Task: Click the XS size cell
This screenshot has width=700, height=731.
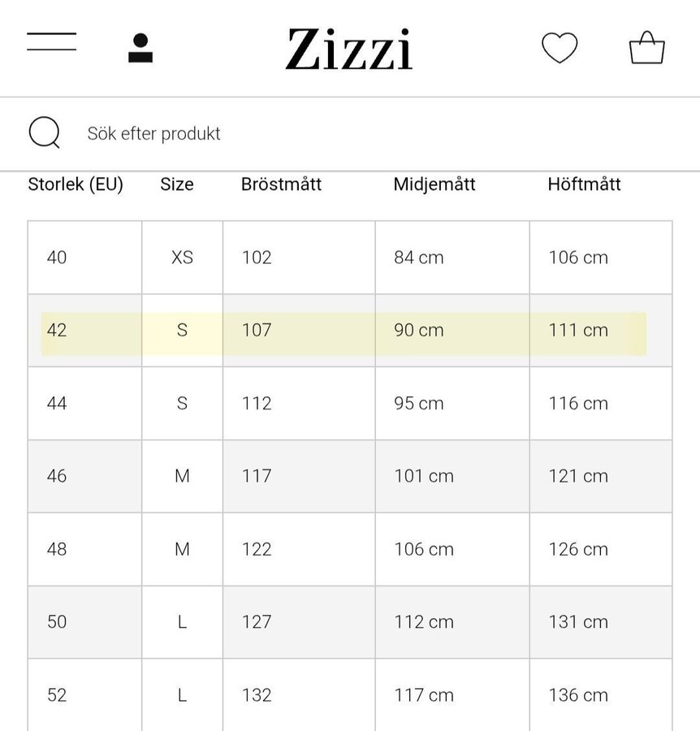Action: point(182,257)
